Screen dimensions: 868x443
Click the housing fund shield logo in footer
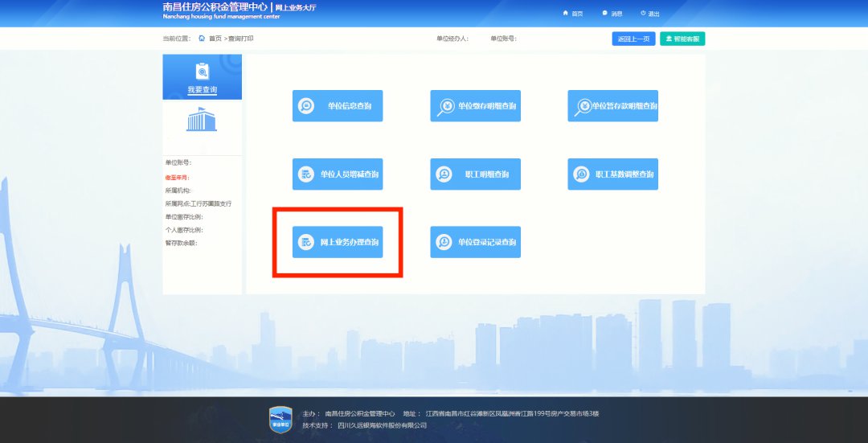point(279,419)
